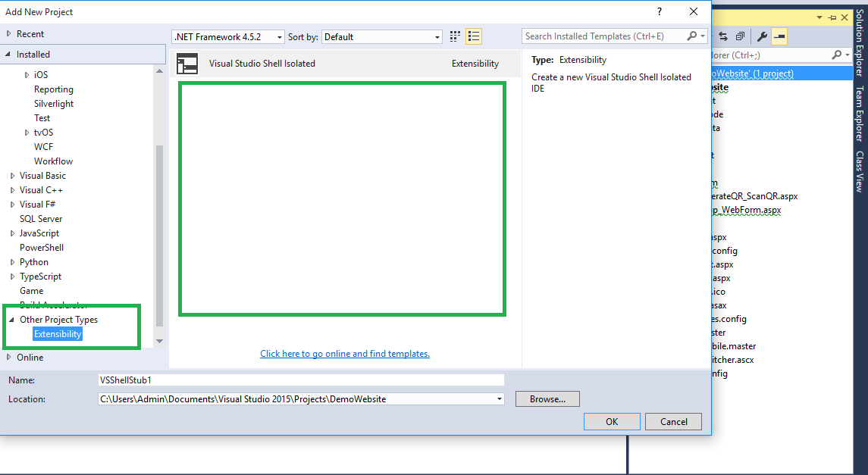Click the search icon in Solution Explorer search box
This screenshot has width=868, height=475.
coord(837,55)
